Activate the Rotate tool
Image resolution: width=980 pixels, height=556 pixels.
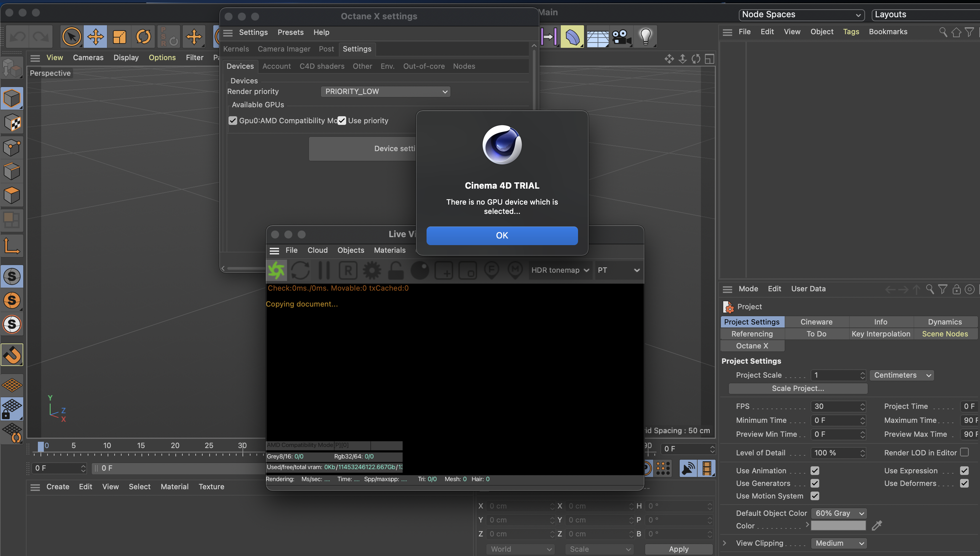[143, 37]
